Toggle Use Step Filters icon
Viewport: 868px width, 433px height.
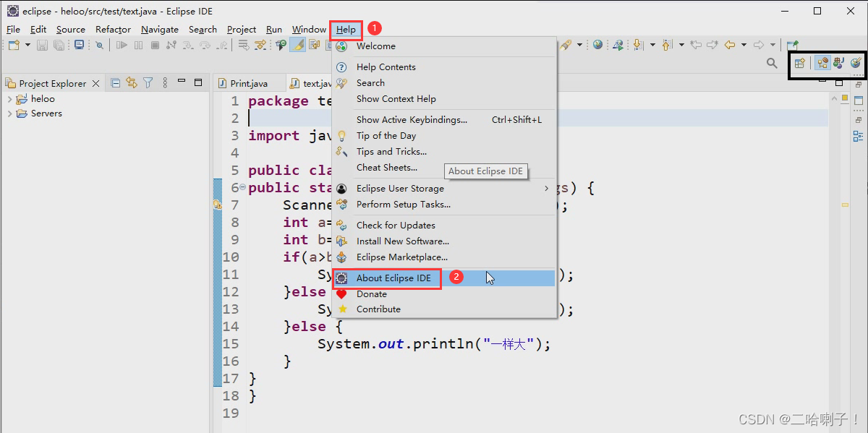[x=260, y=45]
